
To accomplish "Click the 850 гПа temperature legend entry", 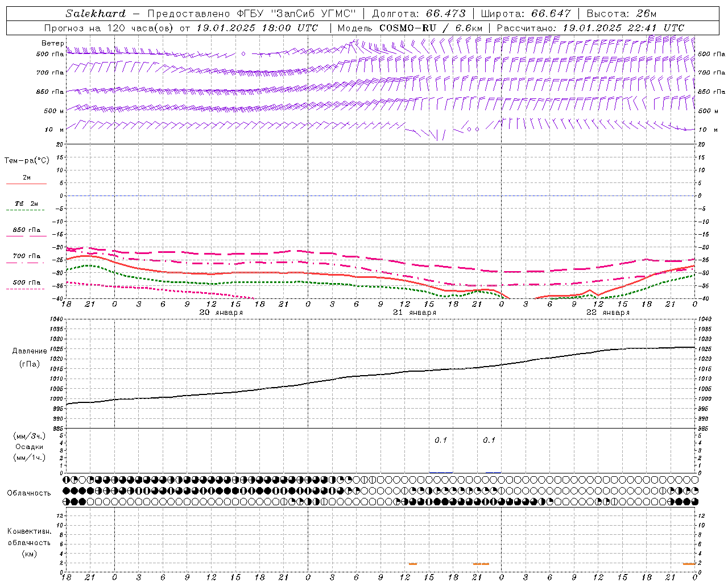I will 26,232.
